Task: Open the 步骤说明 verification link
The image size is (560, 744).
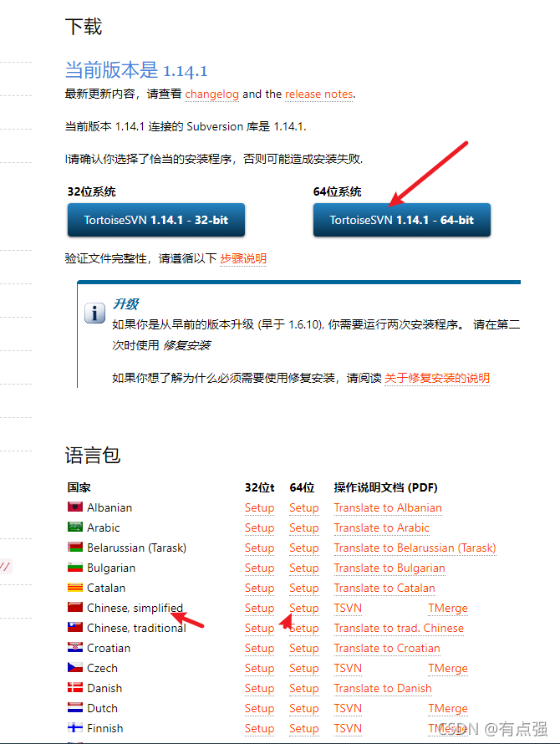Action: [x=243, y=258]
